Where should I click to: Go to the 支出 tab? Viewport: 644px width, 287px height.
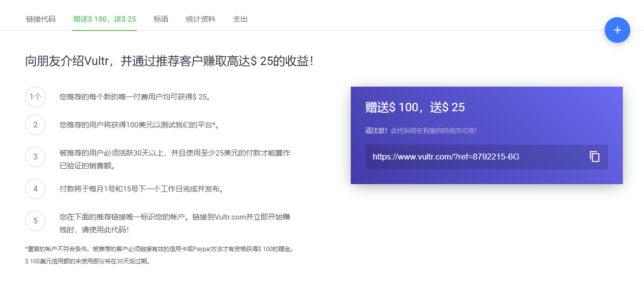coord(240,19)
